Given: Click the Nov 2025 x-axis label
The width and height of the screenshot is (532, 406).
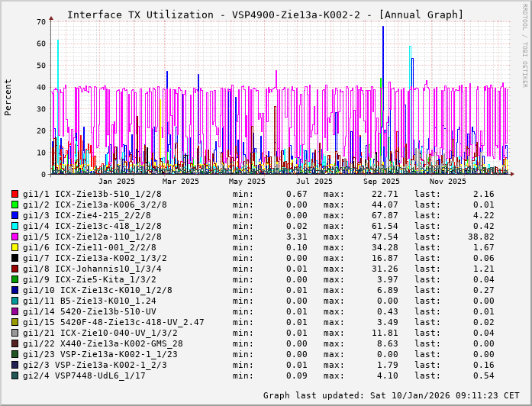Looking at the screenshot, I should 447,181.
